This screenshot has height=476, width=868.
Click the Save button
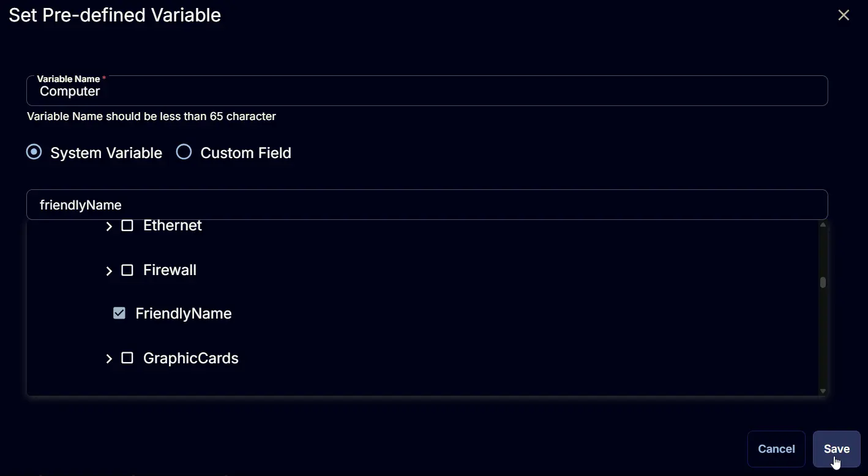[x=836, y=449]
